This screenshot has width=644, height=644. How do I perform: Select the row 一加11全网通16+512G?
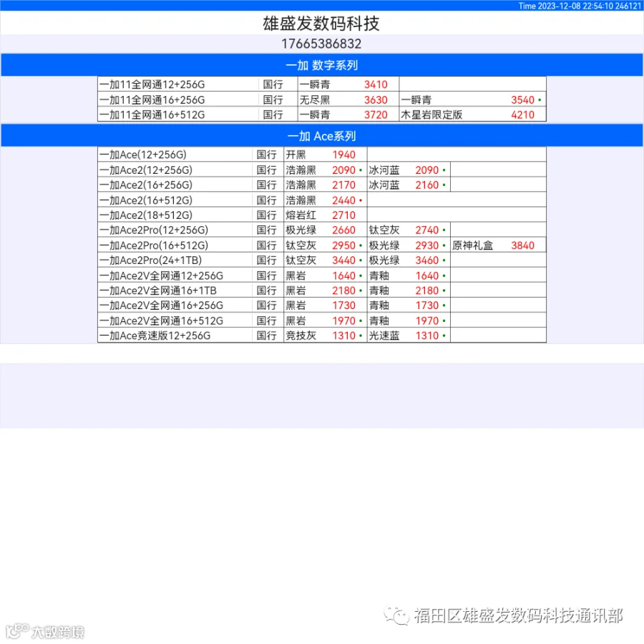pos(321,114)
